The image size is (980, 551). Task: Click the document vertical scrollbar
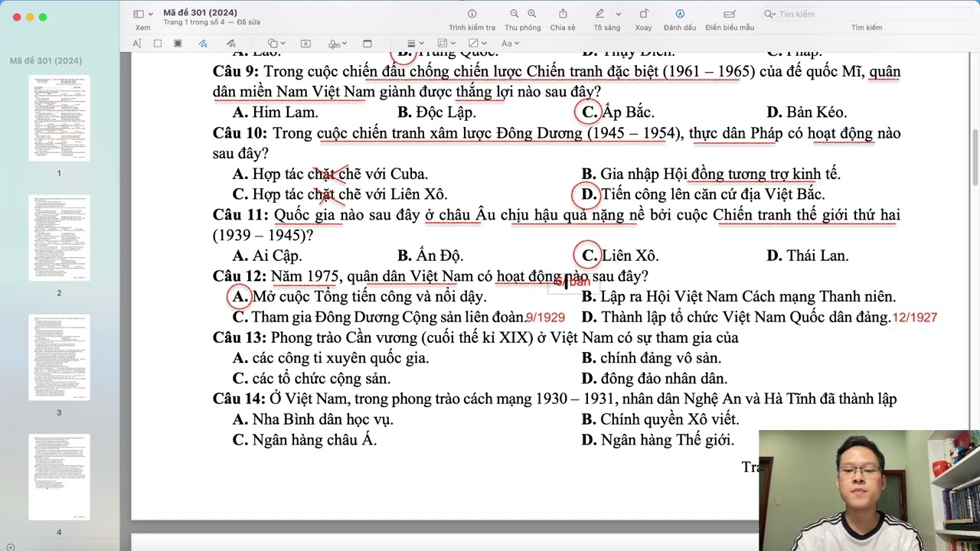click(975, 157)
